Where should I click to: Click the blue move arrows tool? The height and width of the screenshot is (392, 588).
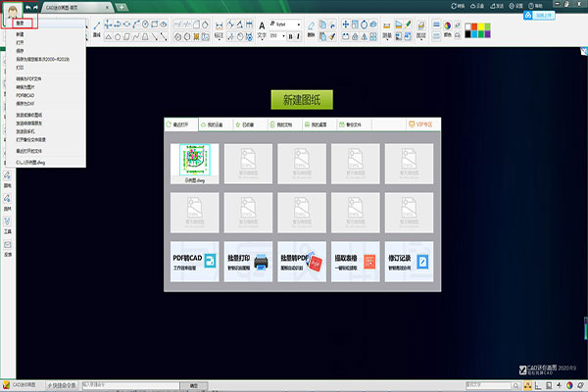pyautogui.click(x=345, y=24)
